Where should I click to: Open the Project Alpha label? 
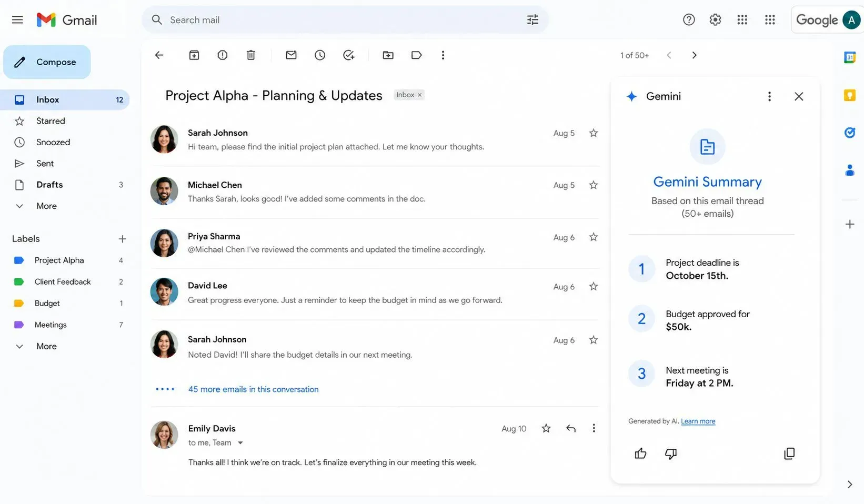pyautogui.click(x=65, y=260)
